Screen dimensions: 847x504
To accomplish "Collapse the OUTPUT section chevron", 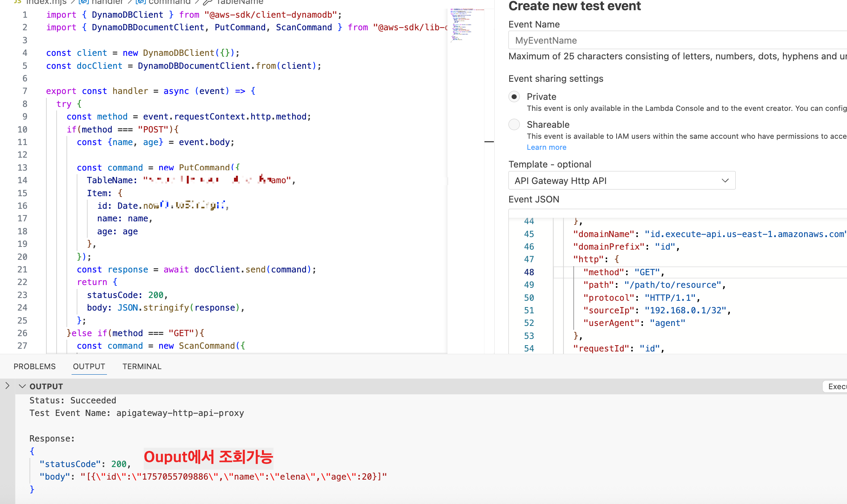I will (x=22, y=386).
